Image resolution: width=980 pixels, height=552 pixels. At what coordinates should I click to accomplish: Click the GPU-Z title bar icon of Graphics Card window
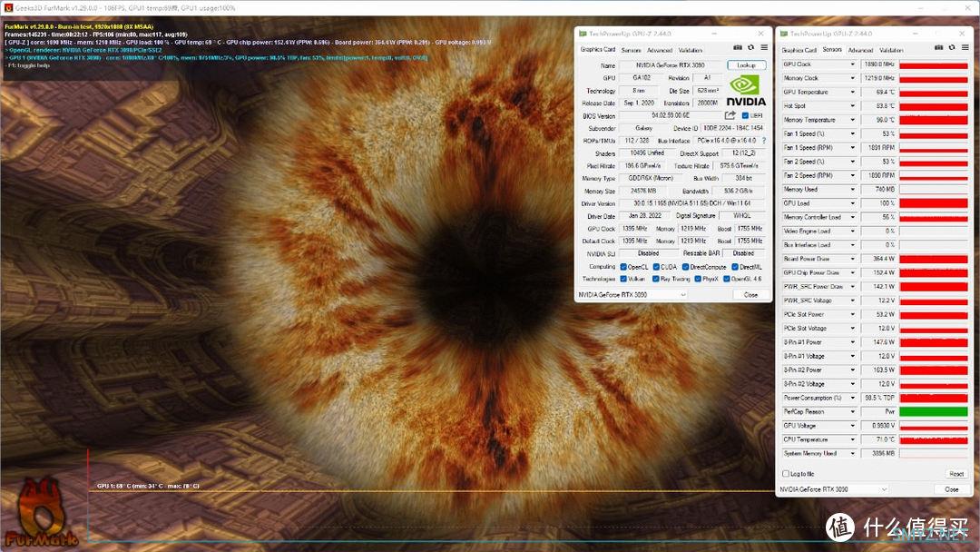tap(583, 34)
